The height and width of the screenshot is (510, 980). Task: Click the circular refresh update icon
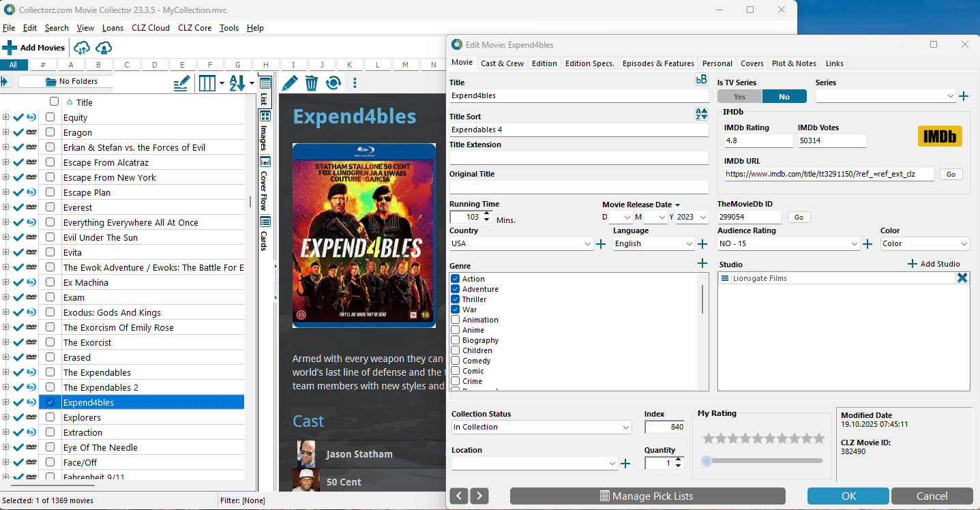point(333,83)
